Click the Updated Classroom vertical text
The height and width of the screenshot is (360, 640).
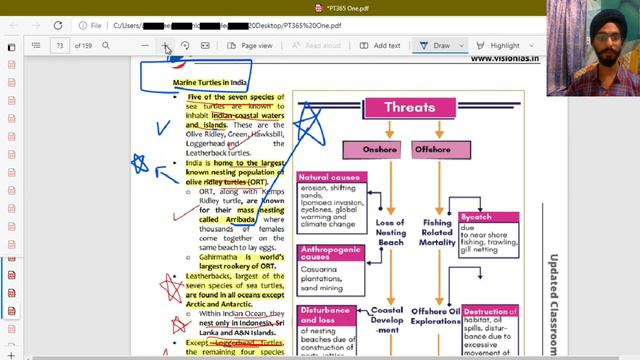tap(553, 304)
